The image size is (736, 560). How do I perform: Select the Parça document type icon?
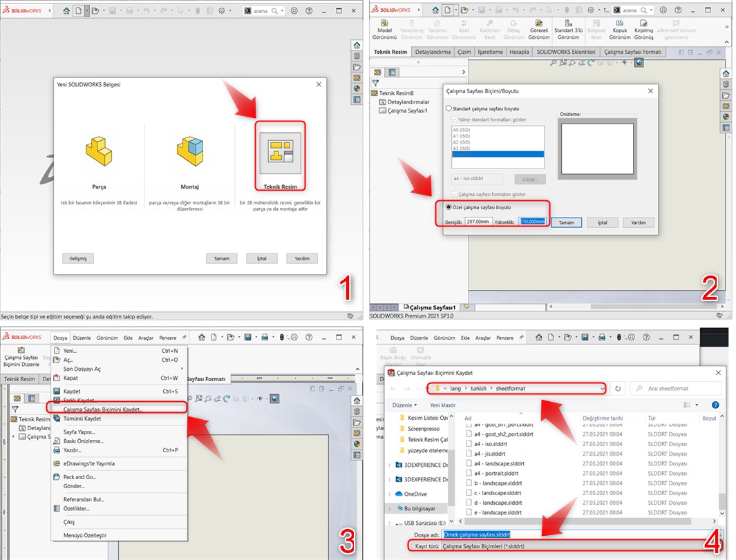coord(99,151)
